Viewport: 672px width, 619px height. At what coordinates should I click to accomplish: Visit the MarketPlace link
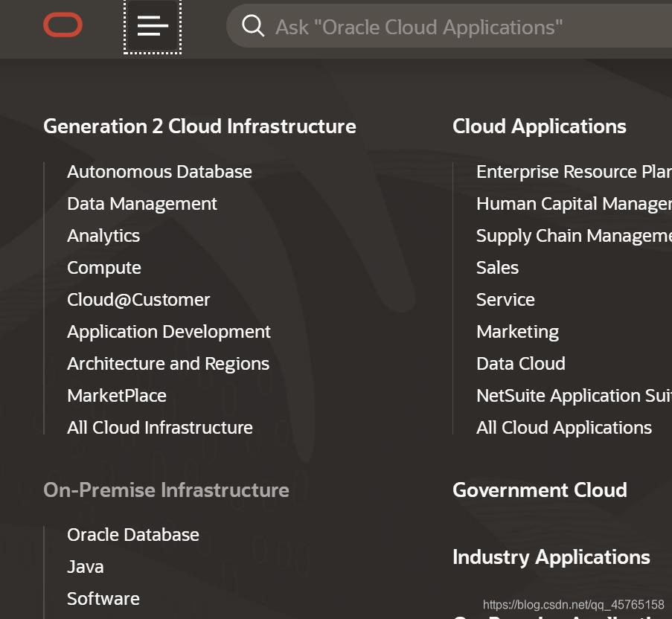tap(117, 396)
